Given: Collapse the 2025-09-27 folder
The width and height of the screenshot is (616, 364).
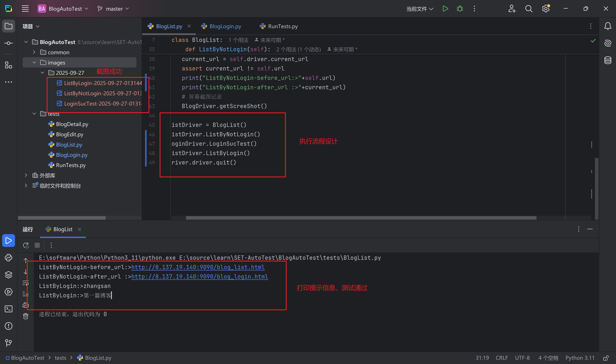Looking at the screenshot, I should (x=42, y=73).
